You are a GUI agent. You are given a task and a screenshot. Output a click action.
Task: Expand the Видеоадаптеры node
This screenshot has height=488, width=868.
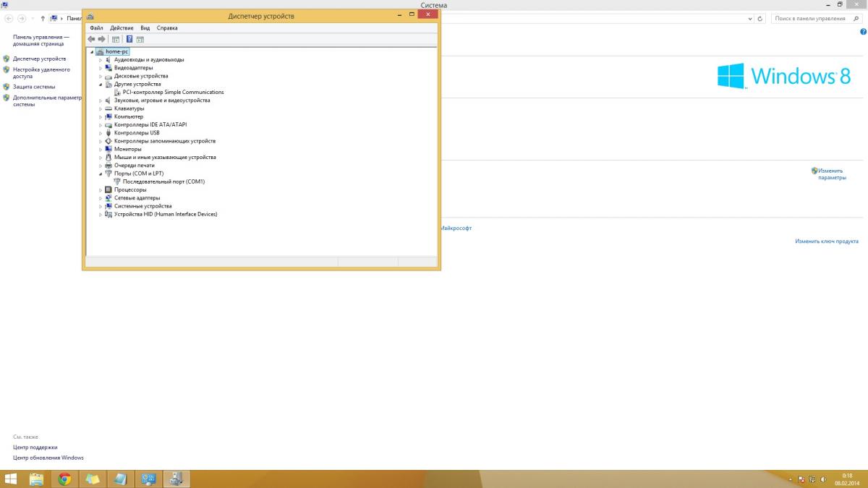(101, 68)
